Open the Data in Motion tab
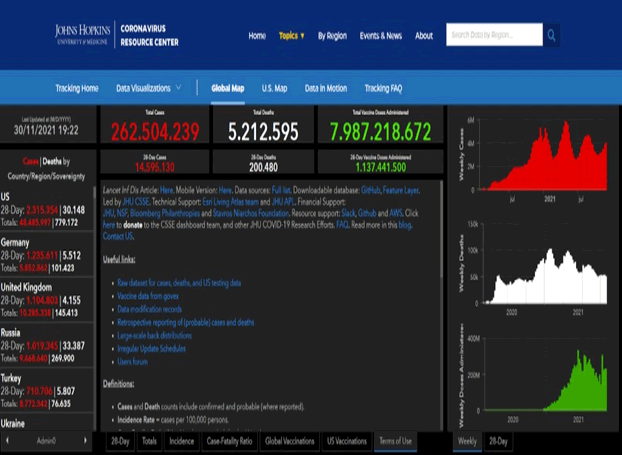Viewport: 622px width, 455px height. (326, 88)
